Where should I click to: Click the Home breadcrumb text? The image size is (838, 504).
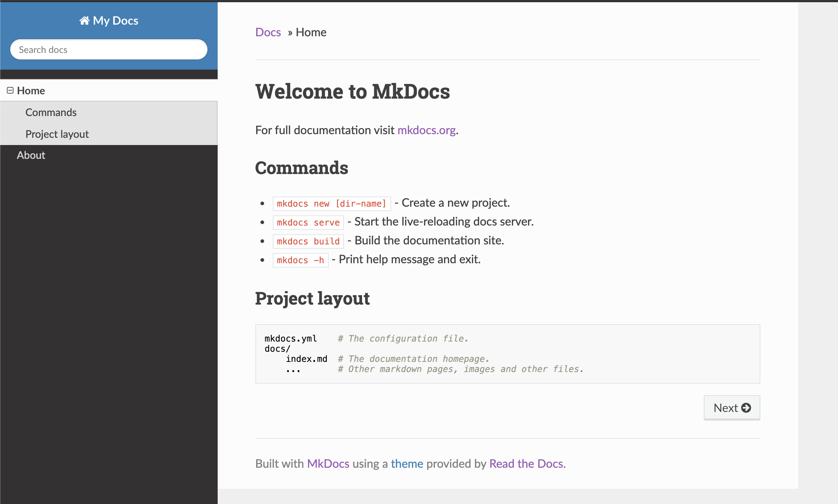(x=311, y=32)
